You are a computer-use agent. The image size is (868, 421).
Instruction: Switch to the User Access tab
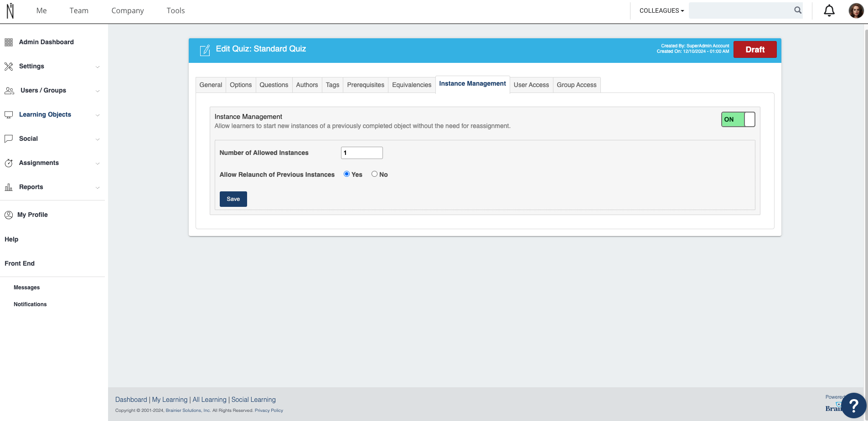coord(531,85)
